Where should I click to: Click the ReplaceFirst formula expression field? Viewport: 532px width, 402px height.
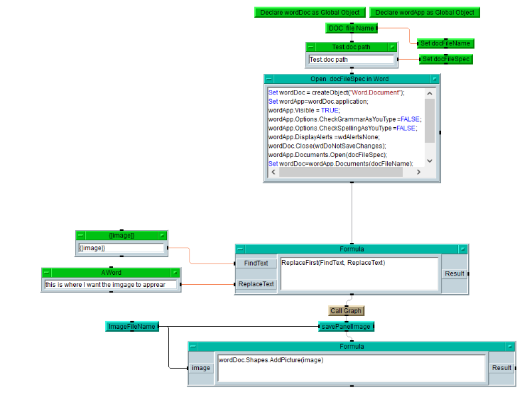(x=359, y=274)
